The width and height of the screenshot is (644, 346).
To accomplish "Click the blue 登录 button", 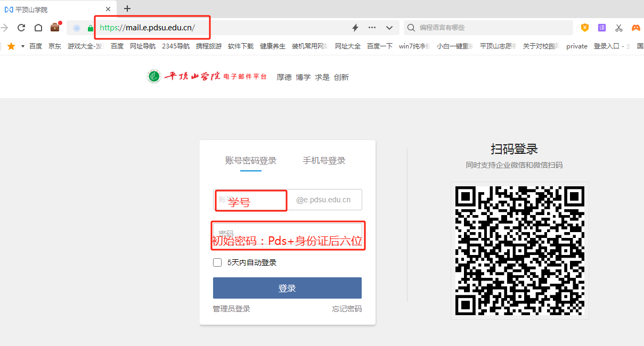I will [x=287, y=288].
